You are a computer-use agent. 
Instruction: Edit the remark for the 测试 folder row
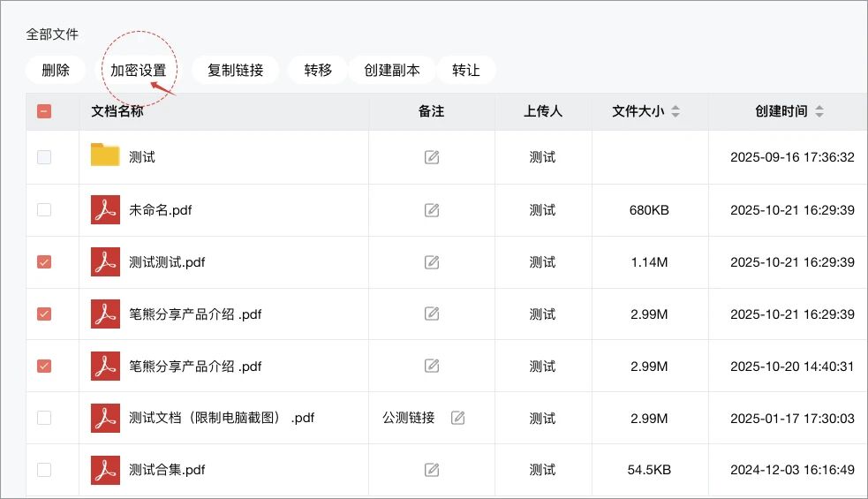pos(432,157)
